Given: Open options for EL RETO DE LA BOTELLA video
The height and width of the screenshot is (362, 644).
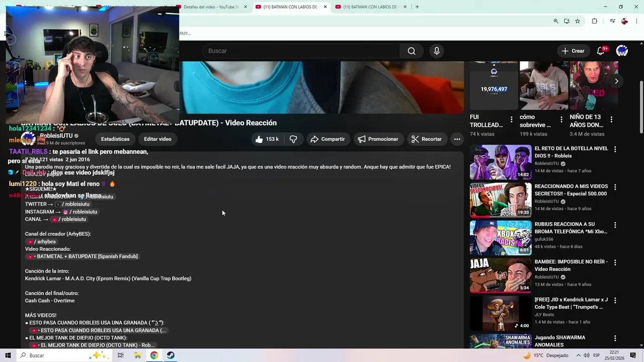Looking at the screenshot, I should 615,150.
